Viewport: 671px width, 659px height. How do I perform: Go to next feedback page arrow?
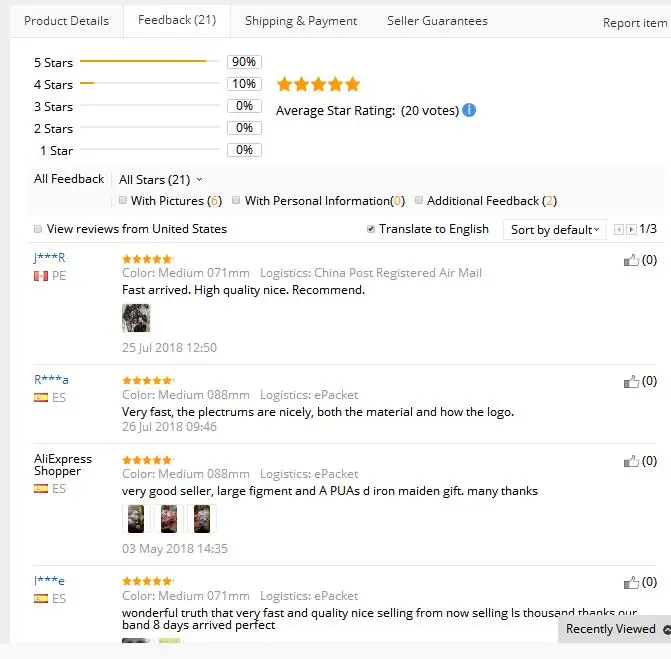point(631,229)
